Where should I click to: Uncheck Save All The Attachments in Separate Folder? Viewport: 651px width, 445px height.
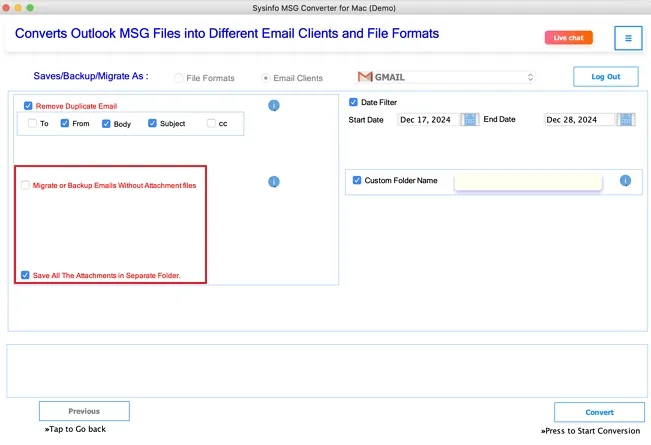pyautogui.click(x=25, y=275)
